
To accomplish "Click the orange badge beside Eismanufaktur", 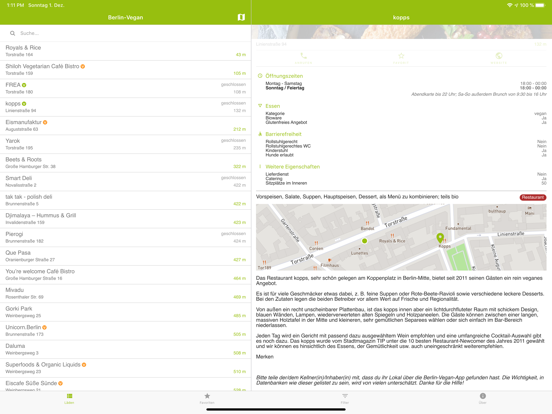I will (45, 122).
